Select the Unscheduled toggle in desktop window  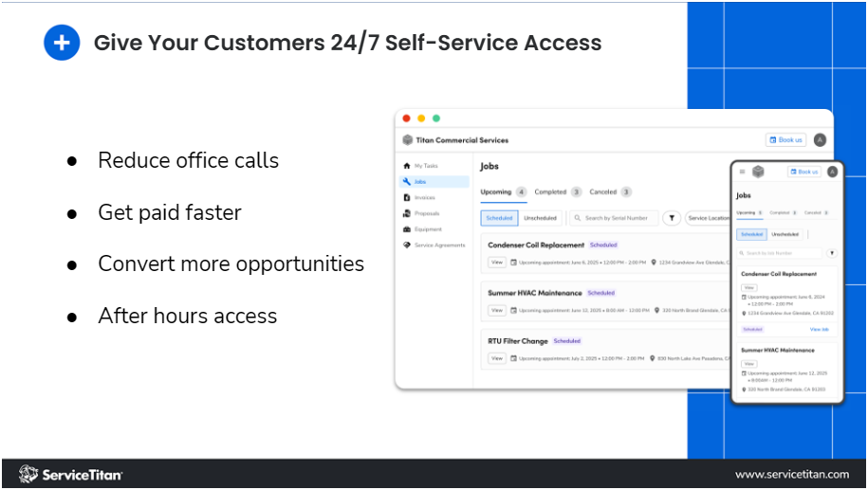point(540,218)
